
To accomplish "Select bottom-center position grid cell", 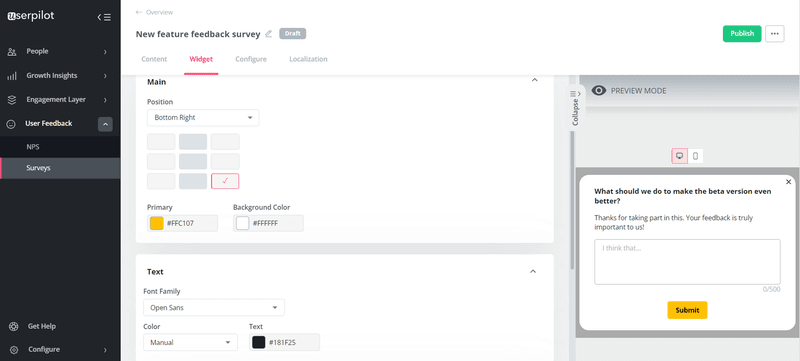I will [193, 181].
